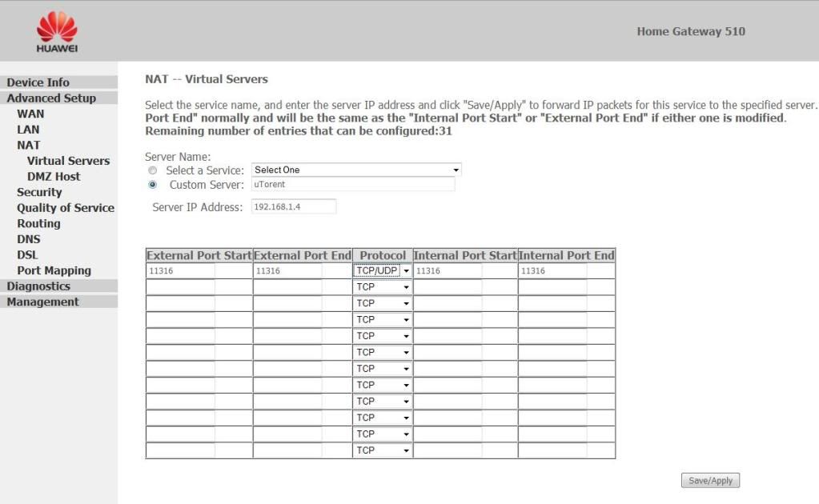The image size is (819, 504).
Task: Go to WAN settings
Action: tap(30, 114)
